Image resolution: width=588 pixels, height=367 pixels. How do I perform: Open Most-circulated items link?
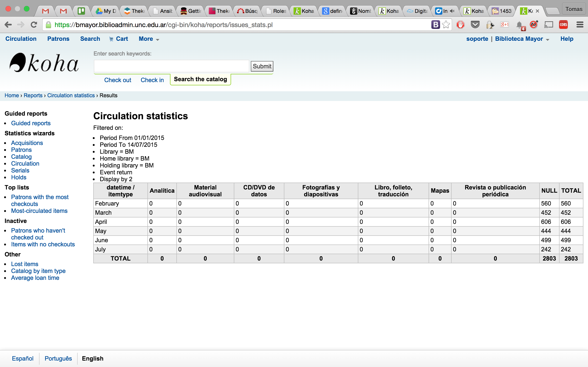(39, 211)
